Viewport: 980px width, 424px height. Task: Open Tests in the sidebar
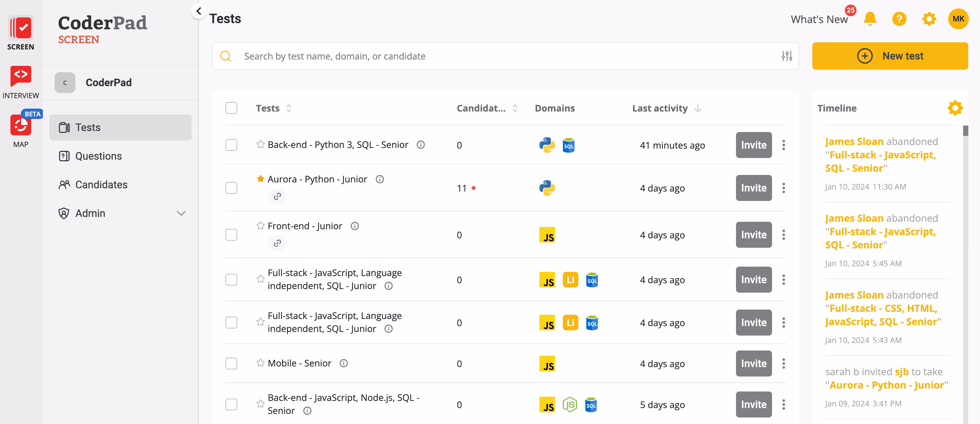click(120, 127)
